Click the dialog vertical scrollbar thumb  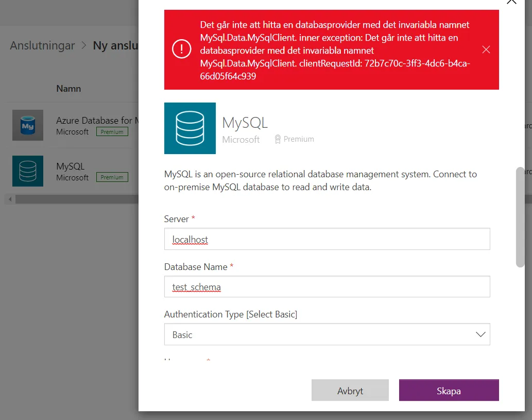[520, 217]
